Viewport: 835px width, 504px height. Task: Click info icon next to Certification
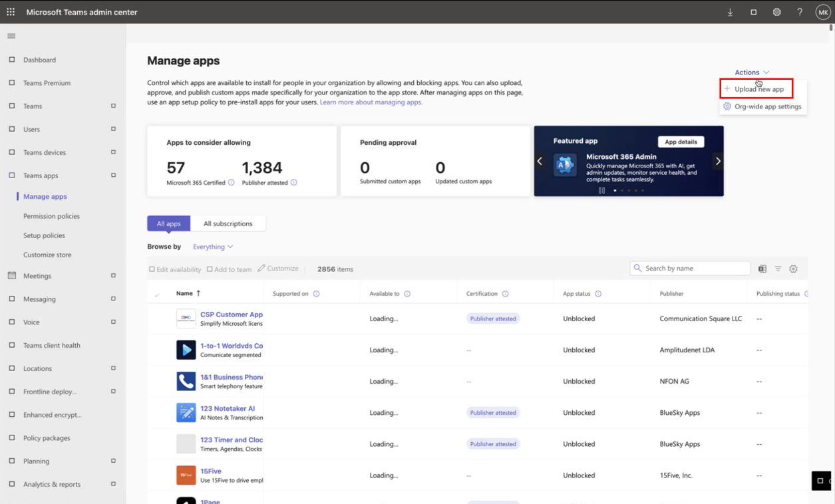click(505, 294)
